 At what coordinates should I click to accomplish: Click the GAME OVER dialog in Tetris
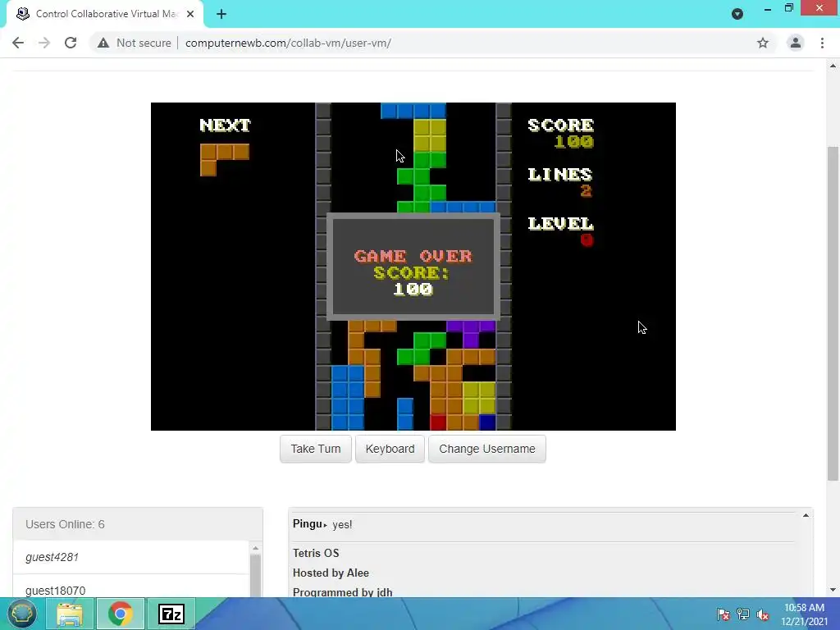click(x=413, y=267)
